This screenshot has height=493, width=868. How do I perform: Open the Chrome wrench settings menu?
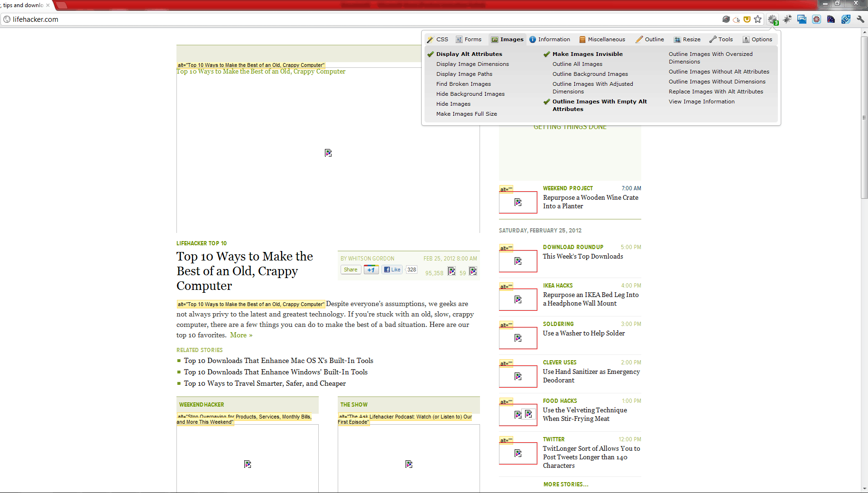[x=860, y=19]
